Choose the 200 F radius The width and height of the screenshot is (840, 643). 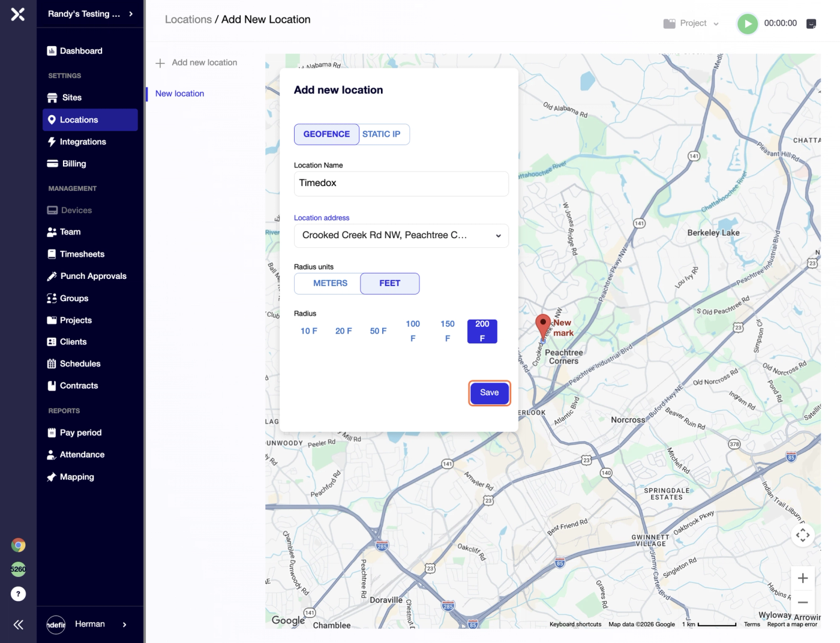tap(482, 331)
